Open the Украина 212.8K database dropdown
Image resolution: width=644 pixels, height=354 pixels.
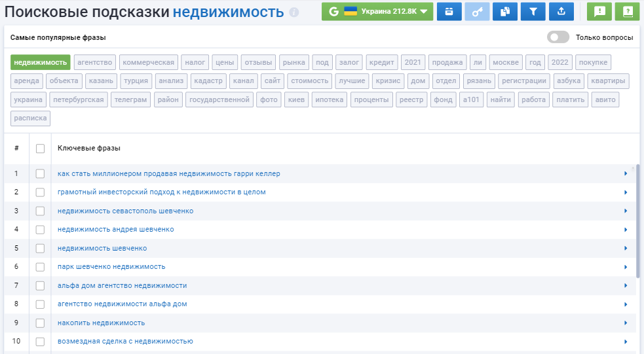pyautogui.click(x=377, y=12)
